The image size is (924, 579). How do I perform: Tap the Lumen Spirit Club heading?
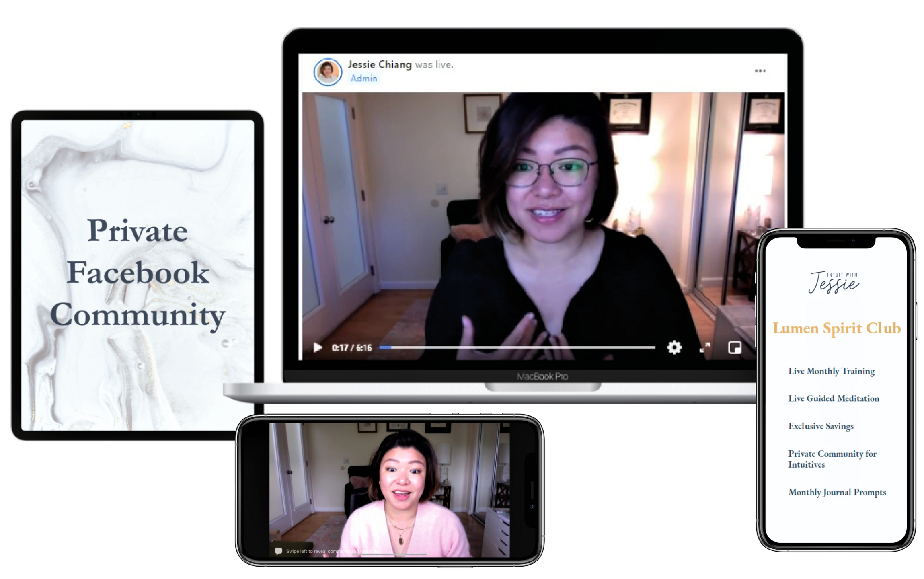(x=836, y=329)
